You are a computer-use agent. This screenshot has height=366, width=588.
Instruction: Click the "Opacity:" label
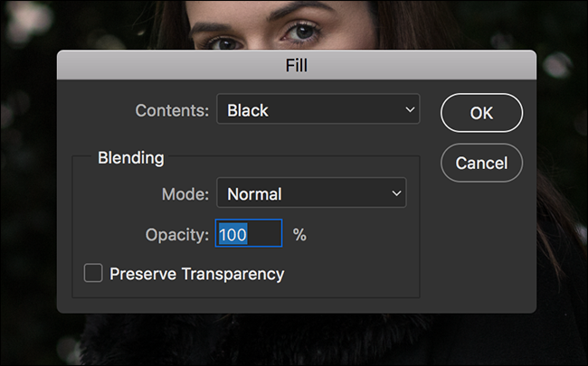point(177,235)
